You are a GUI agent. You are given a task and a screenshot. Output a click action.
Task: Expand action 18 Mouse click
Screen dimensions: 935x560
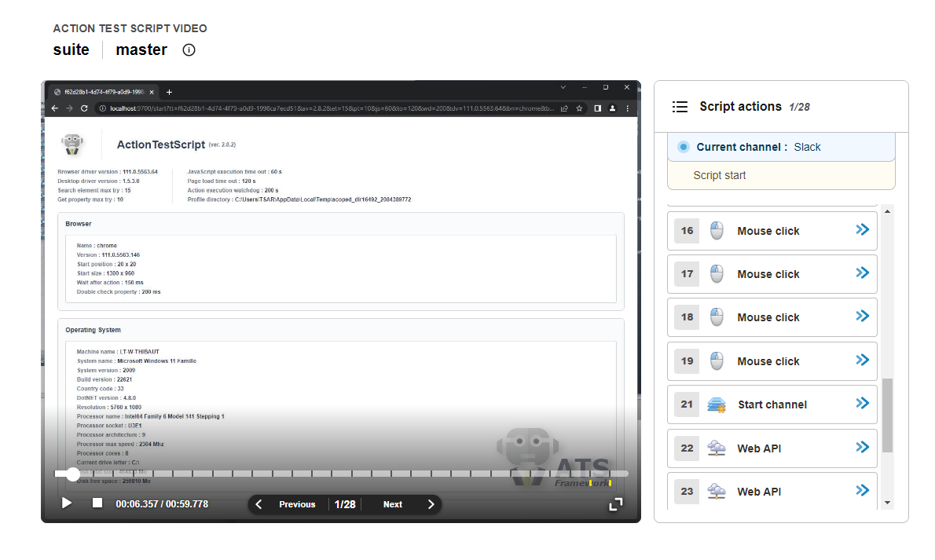pos(862,316)
